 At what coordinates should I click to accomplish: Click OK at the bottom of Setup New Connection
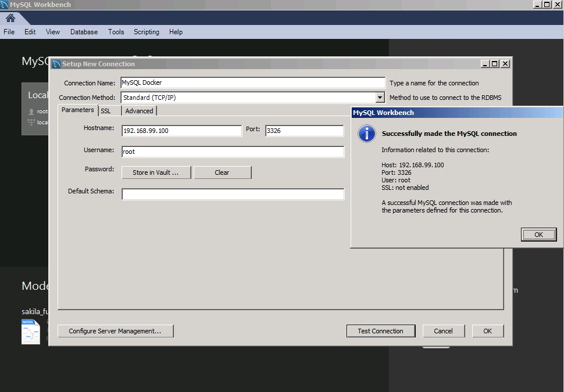click(487, 331)
